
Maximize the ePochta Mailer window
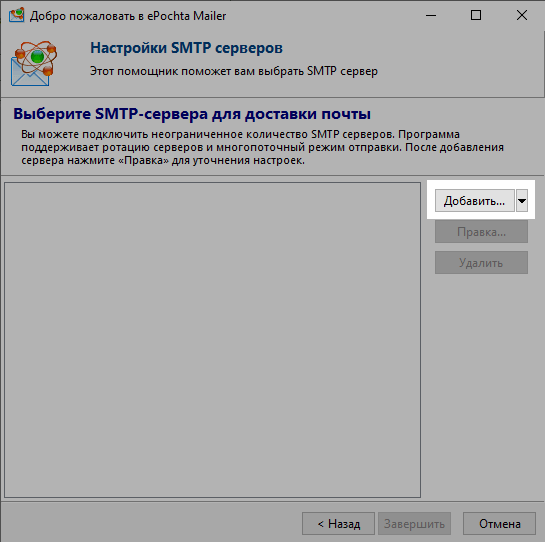click(476, 15)
